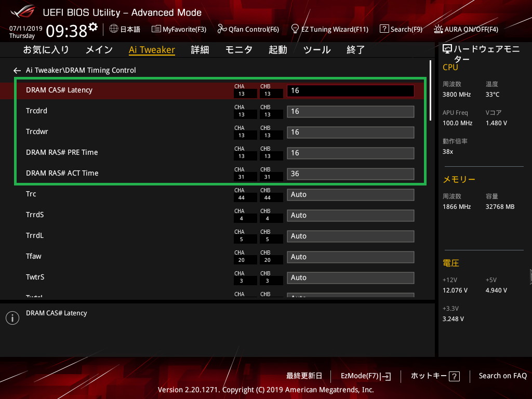Select the DRAM CAS# Latency row label
Viewport: 532px width, 399px height.
[x=59, y=90]
